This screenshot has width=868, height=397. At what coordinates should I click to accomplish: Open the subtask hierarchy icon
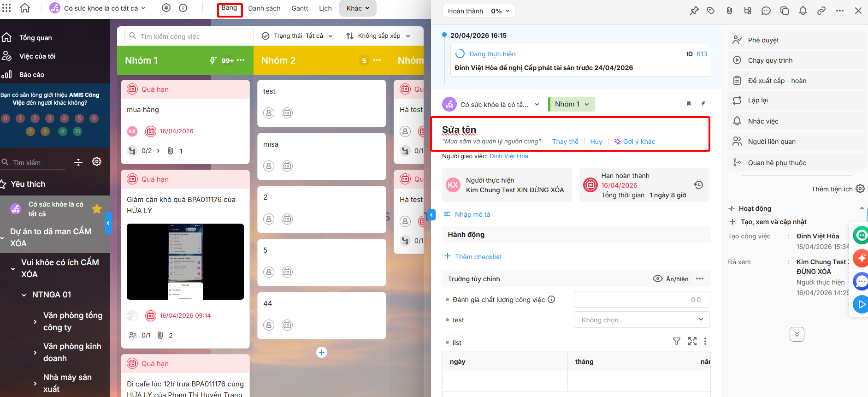click(748, 11)
